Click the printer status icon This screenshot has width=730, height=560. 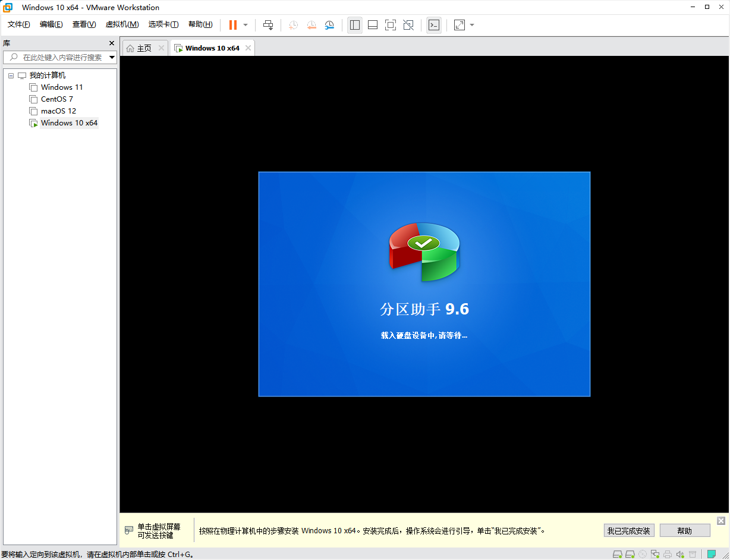(x=668, y=554)
